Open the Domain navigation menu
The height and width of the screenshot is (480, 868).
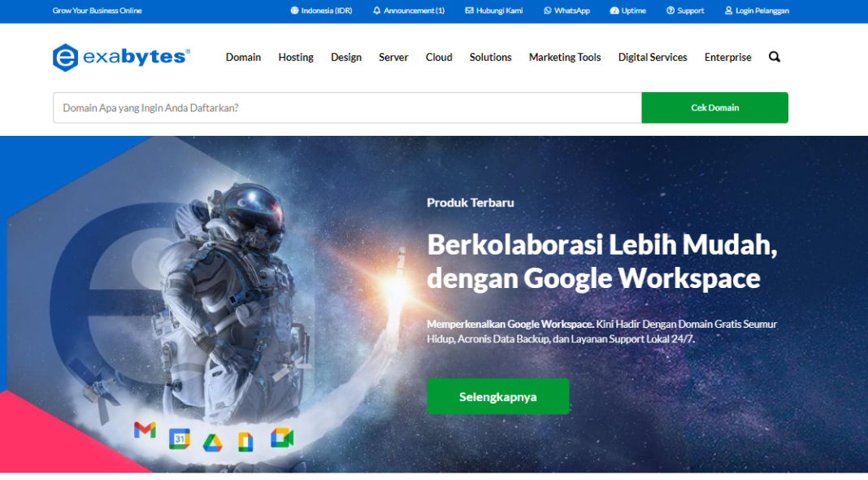[x=243, y=57]
